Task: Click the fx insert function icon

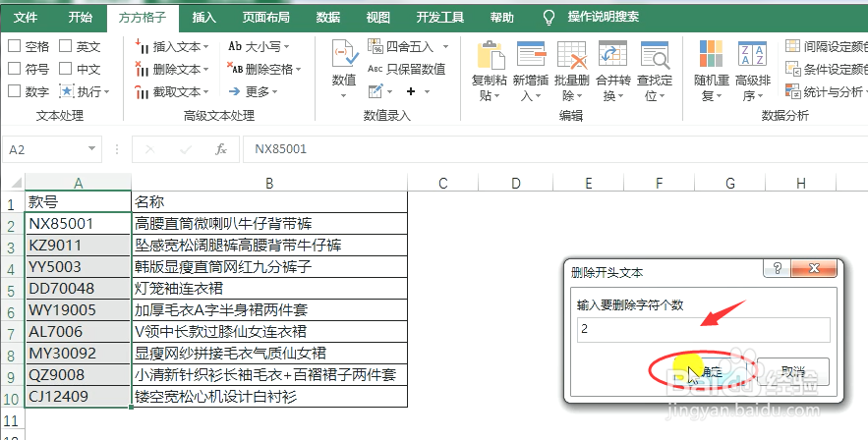Action: point(221,149)
